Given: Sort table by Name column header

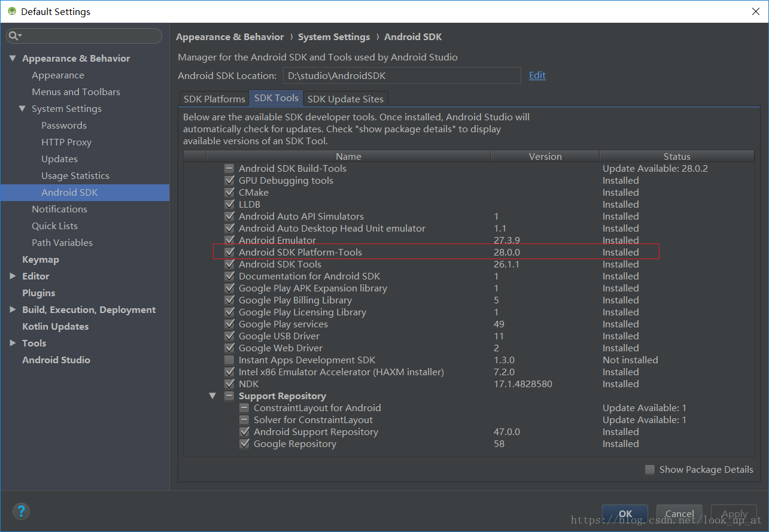Looking at the screenshot, I should pyautogui.click(x=348, y=157).
